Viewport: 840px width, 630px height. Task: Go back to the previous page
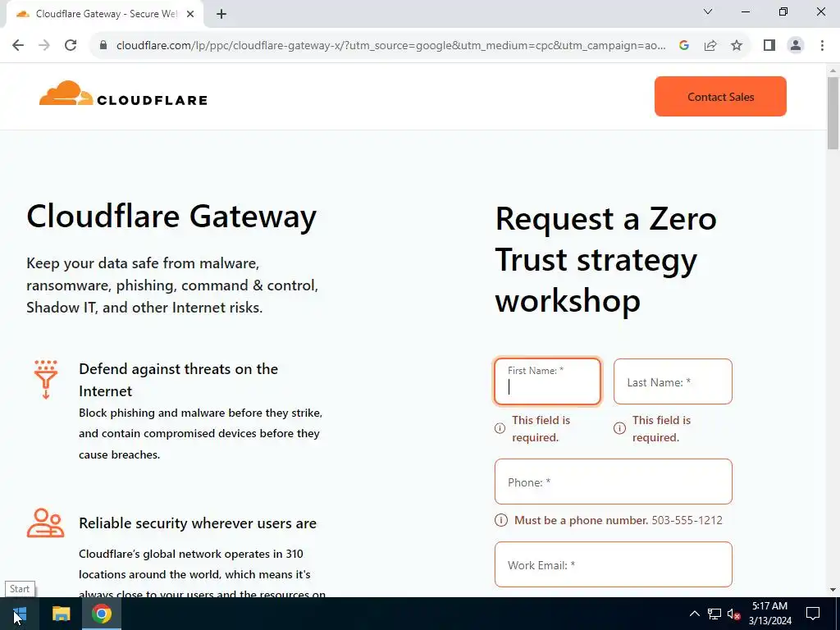(x=18, y=46)
